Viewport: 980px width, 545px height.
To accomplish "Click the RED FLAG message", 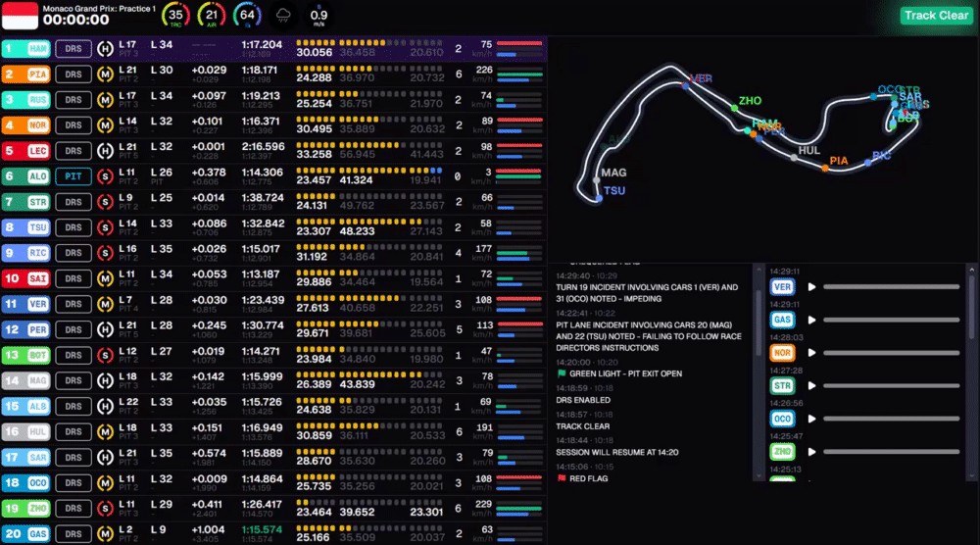I will tap(588, 478).
